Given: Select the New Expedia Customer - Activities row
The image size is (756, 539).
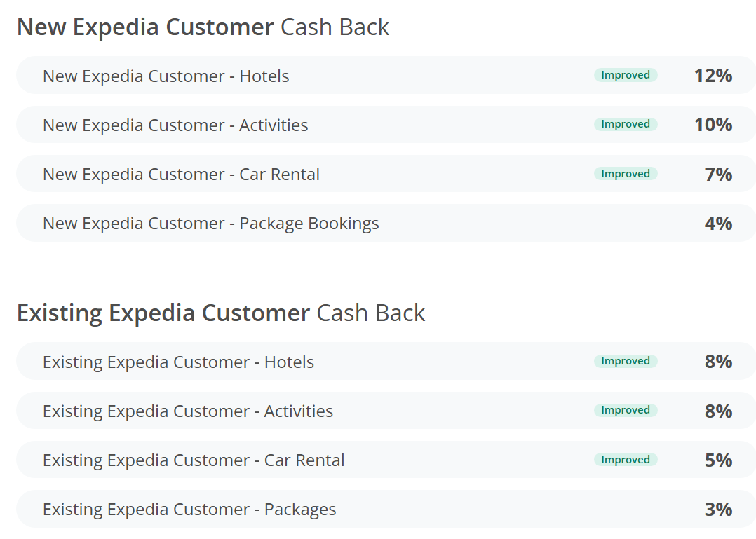Looking at the screenshot, I should (386, 125).
